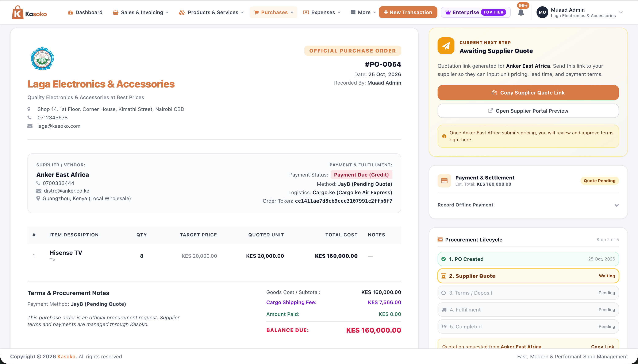Click the truck icon on Fulfillment step
Screen dimensions: 638x364
pos(444,310)
